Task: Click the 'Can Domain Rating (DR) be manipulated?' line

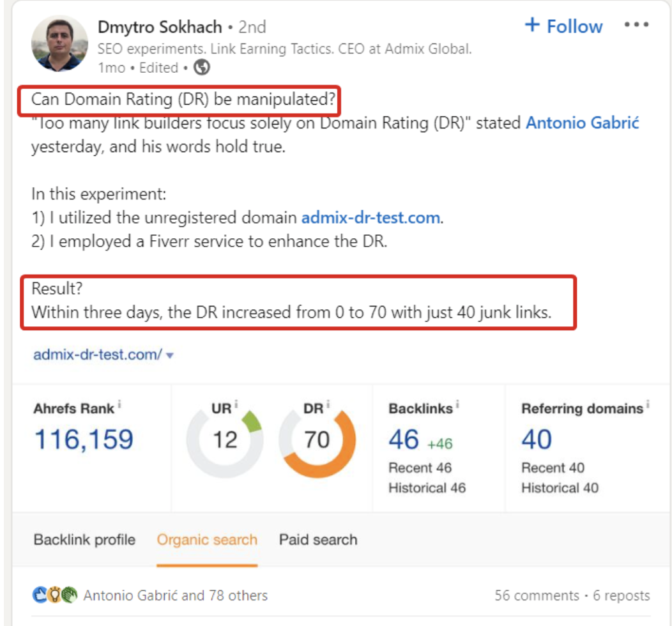Action: coord(183,100)
